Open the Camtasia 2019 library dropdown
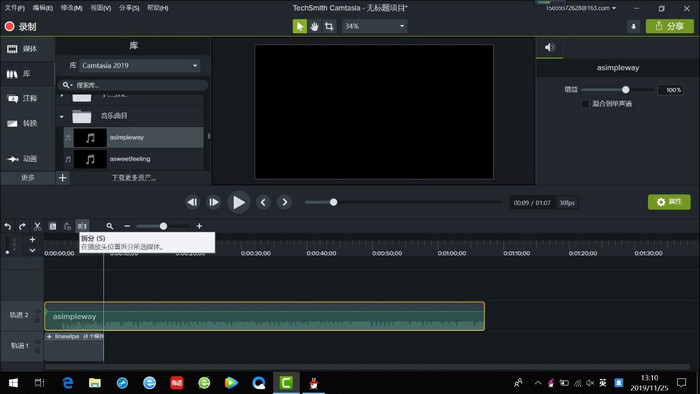This screenshot has height=394, width=700. pos(140,66)
